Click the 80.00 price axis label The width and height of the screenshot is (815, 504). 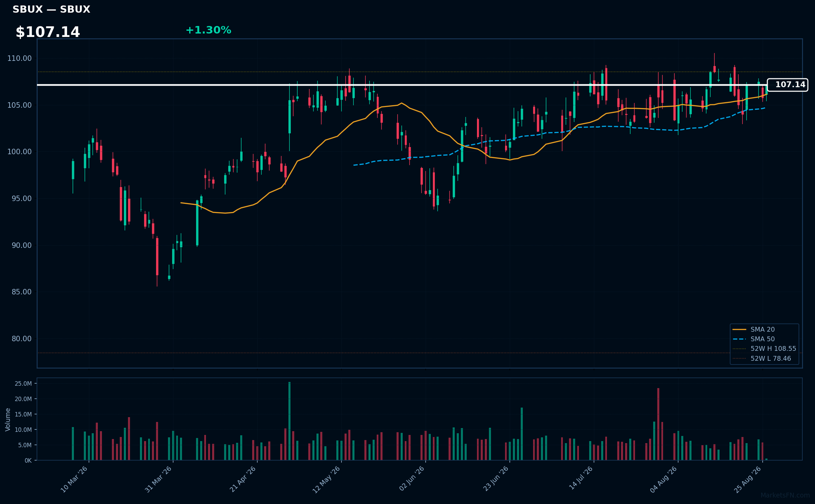coord(22,339)
